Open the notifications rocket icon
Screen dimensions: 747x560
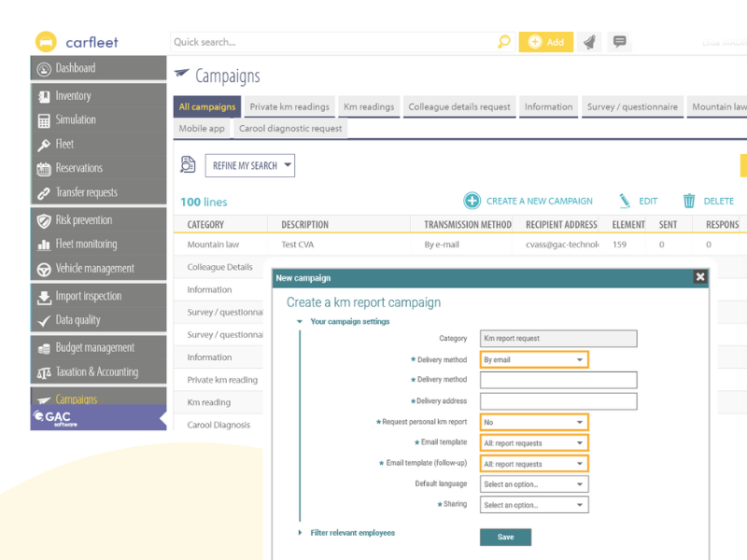[589, 42]
